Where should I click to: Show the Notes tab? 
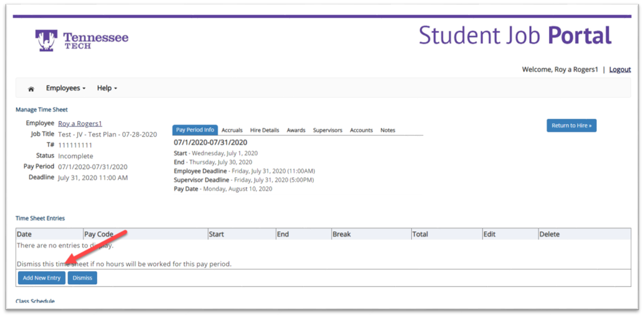[x=387, y=130]
